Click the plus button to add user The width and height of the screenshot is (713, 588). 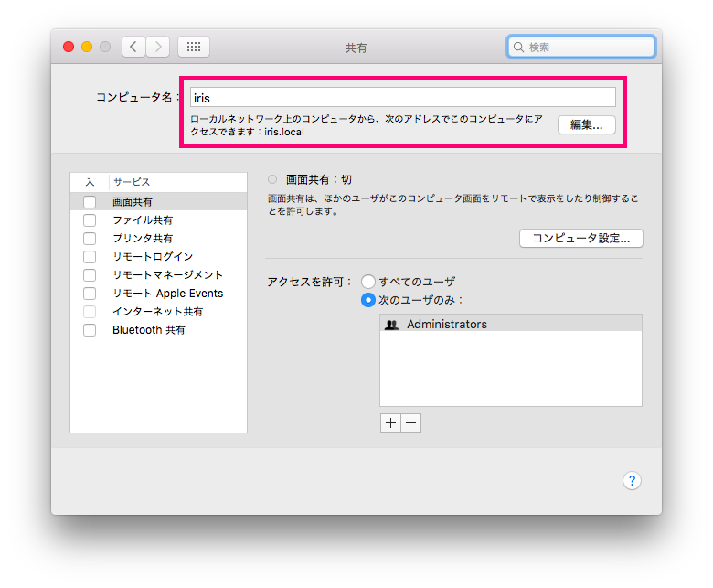coord(390,422)
